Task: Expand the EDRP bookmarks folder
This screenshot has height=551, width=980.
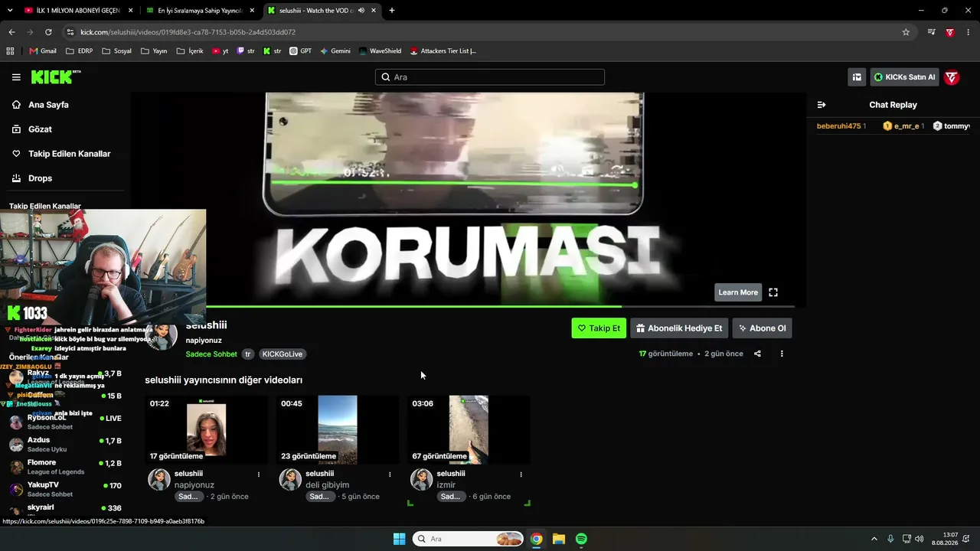Action: (79, 51)
